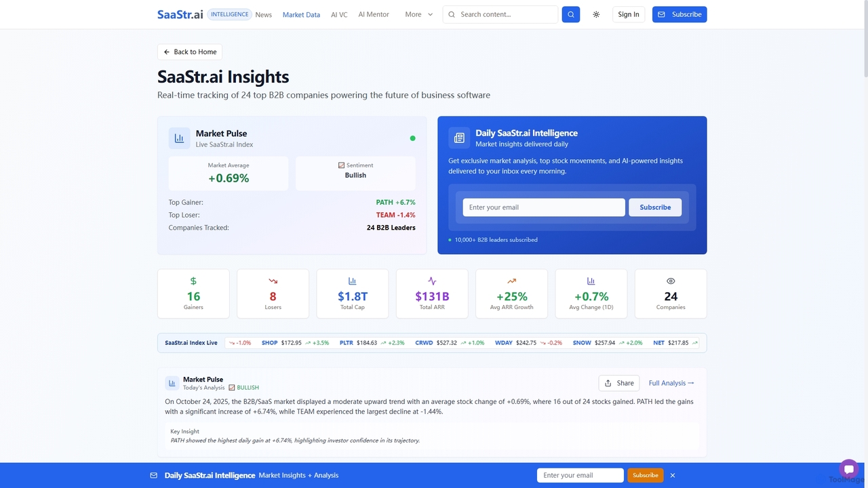
Task: Open the News nav item
Action: 264,14
